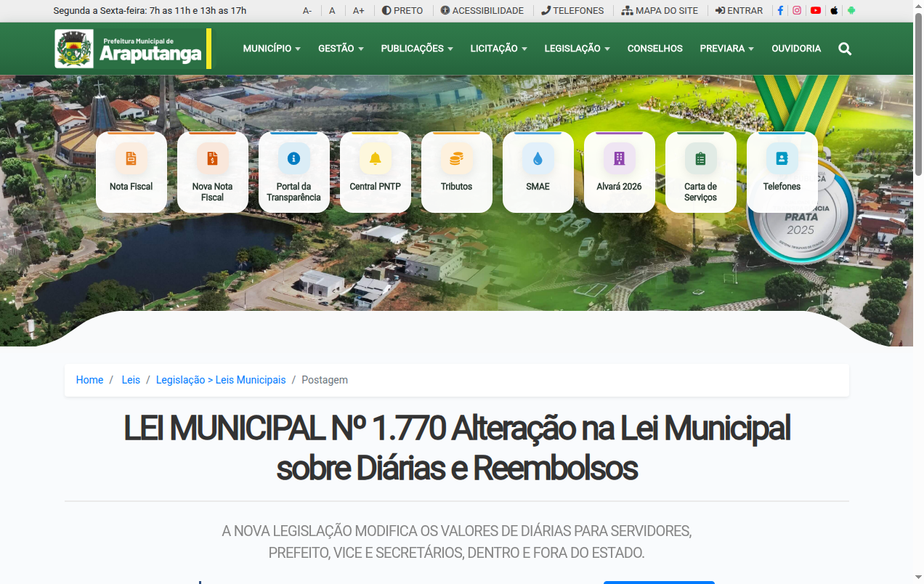Screen dimensions: 924x584
Task: Open the Facebook page icon
Action: [x=780, y=11]
